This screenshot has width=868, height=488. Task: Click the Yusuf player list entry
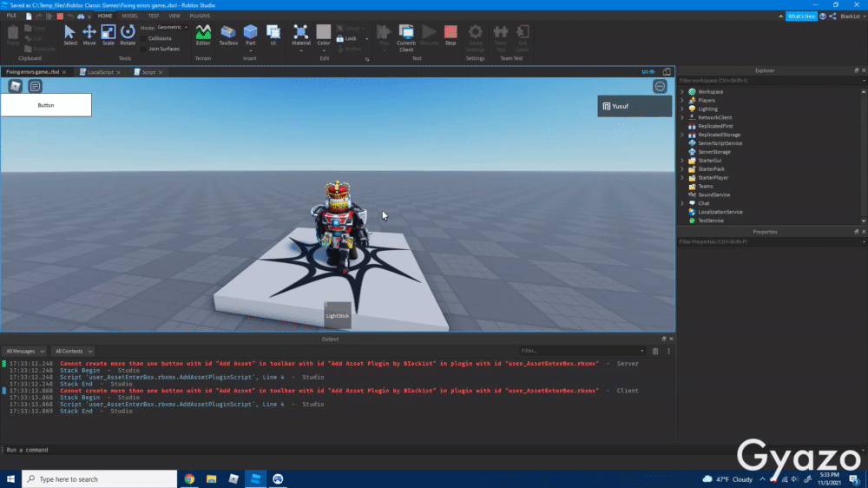click(635, 106)
